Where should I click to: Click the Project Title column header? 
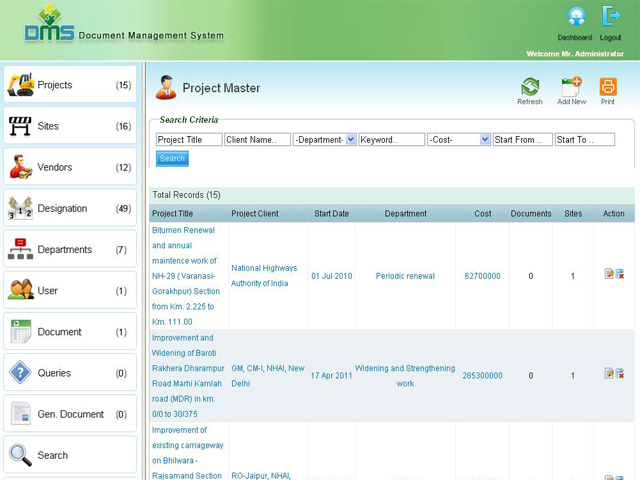[x=172, y=213]
